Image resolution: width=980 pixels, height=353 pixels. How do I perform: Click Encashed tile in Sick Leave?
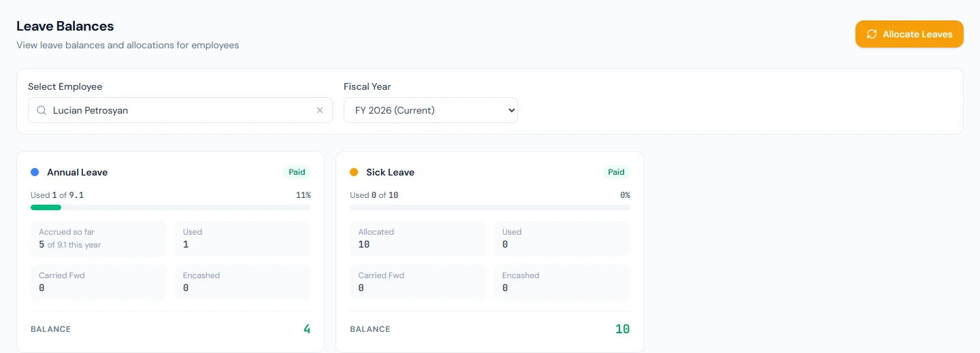pos(562,282)
